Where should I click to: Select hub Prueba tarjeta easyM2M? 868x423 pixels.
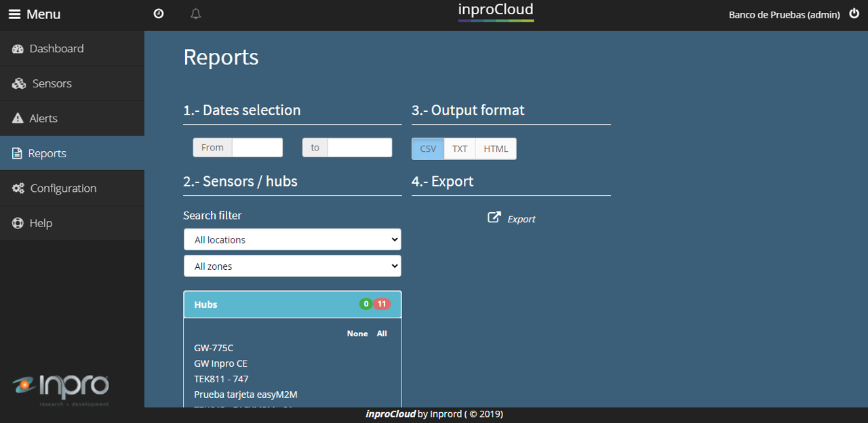tap(245, 395)
